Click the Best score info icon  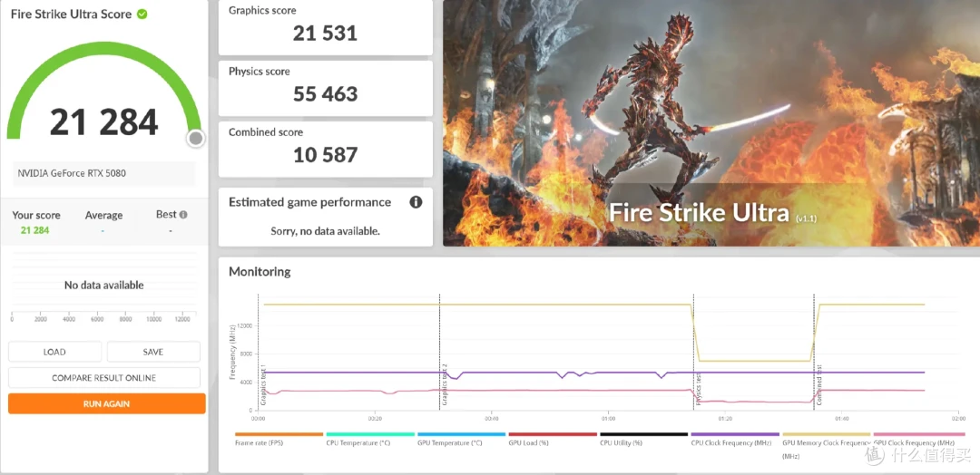tap(183, 215)
